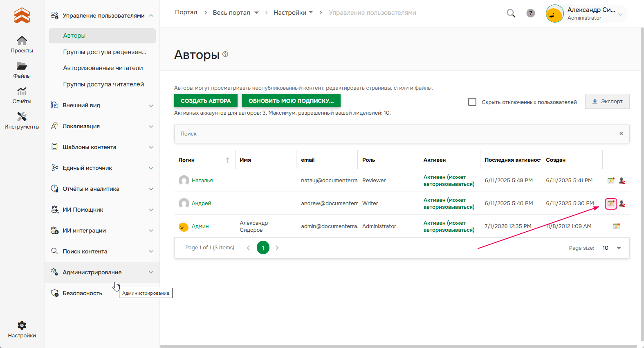Open Безопасность menu item

click(82, 293)
